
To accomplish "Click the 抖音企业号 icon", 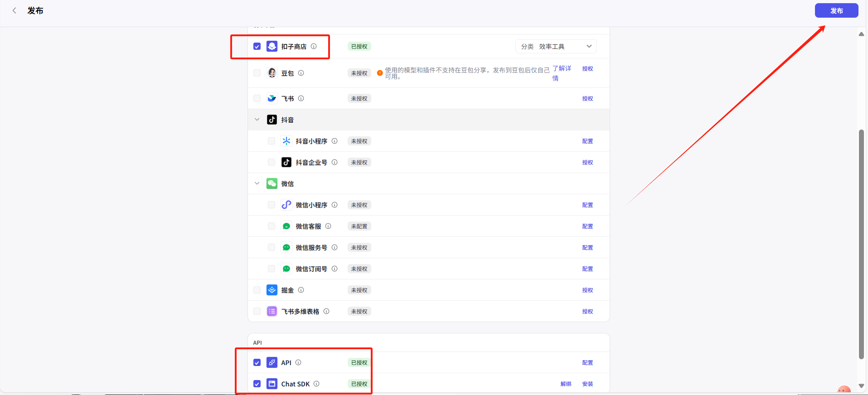I will (x=286, y=162).
